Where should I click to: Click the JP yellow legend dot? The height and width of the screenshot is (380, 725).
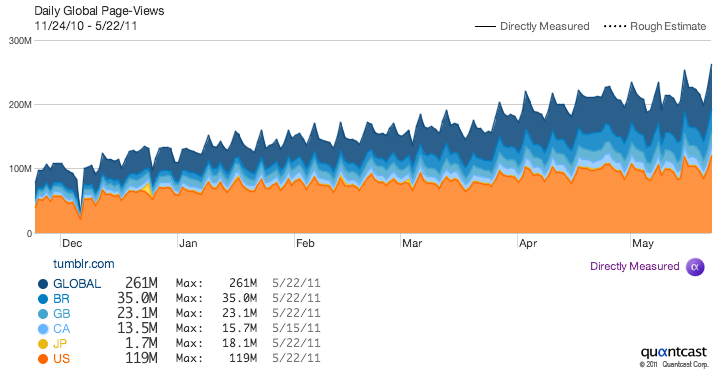(43, 344)
